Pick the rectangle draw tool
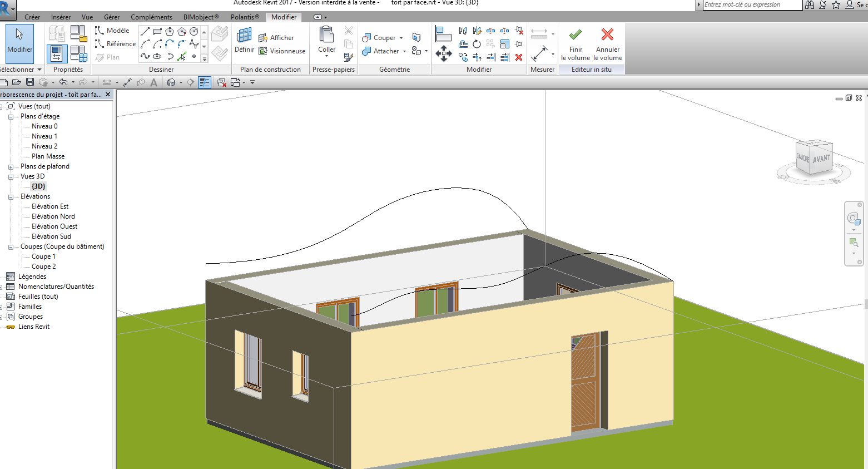Viewport: 868px width, 469px height. [157, 32]
